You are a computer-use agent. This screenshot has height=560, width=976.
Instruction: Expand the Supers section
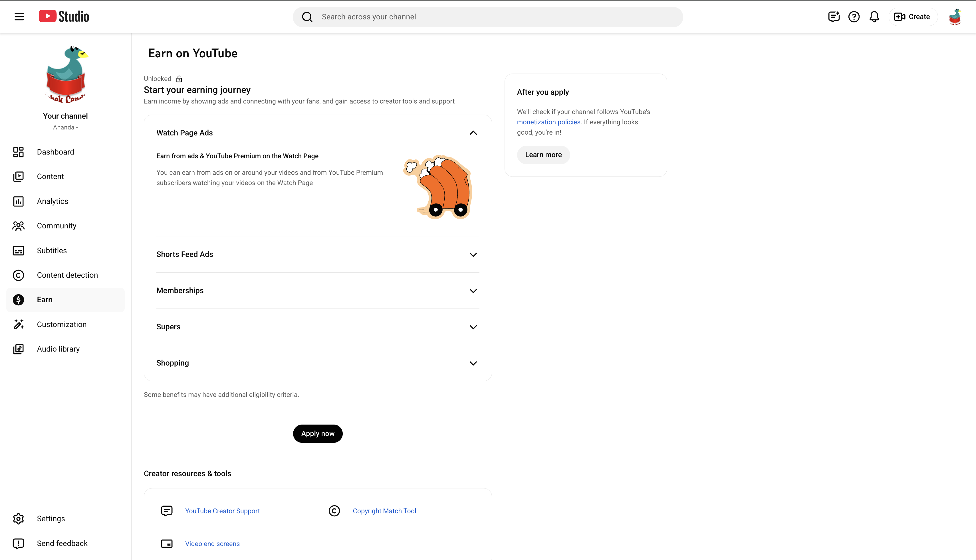pos(473,327)
